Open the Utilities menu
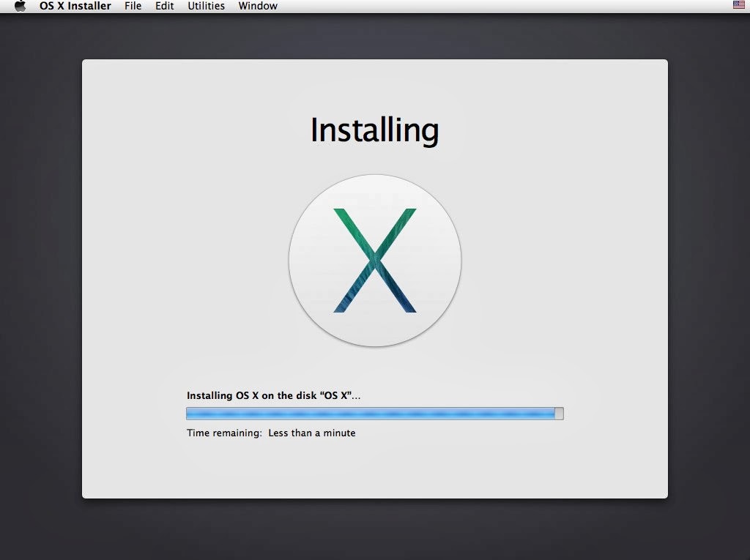Viewport: 750px width, 560px height. tap(206, 6)
